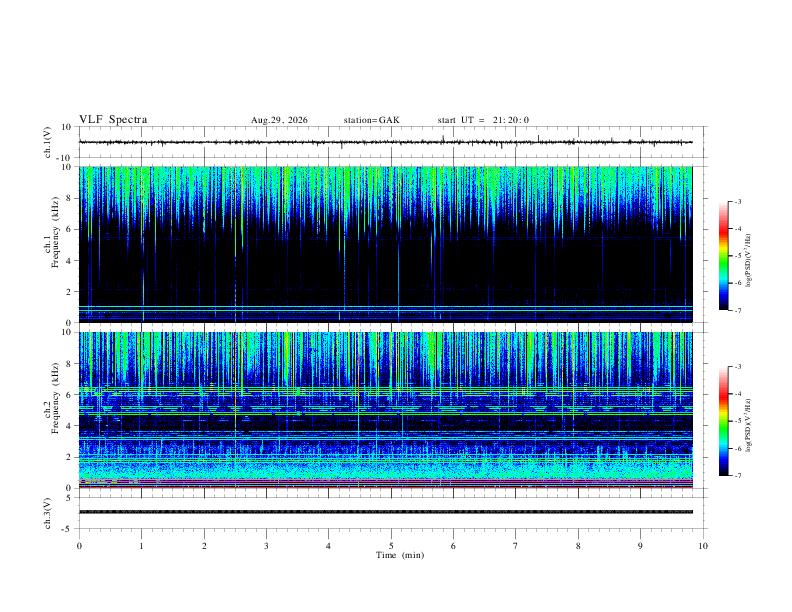Click the 10 minute tick label on time axis
Viewport: 792px width, 612px height.
[703, 546]
